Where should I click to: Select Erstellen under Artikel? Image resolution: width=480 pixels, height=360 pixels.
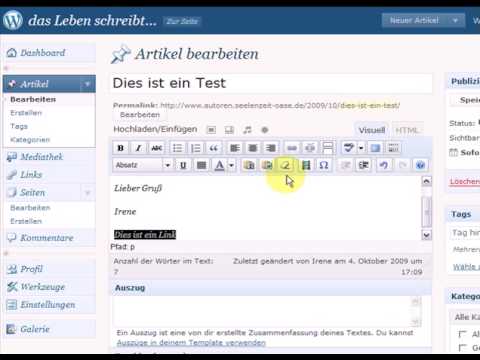(26, 113)
